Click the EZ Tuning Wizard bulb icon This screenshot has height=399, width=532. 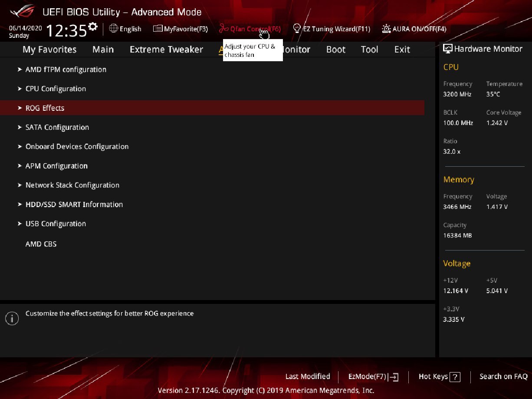pyautogui.click(x=297, y=29)
